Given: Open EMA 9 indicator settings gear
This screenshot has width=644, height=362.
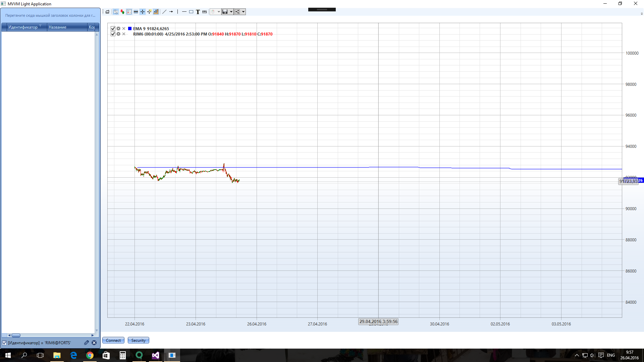Looking at the screenshot, I should click(118, 28).
